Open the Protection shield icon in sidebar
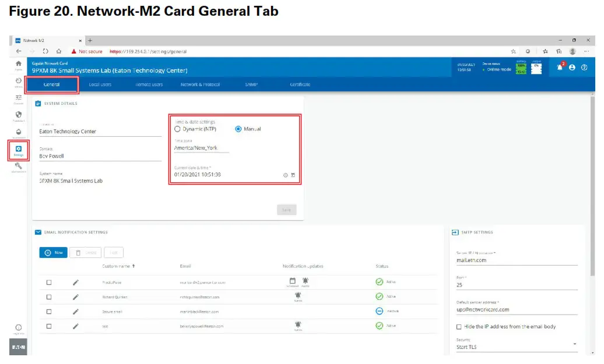 [x=19, y=115]
